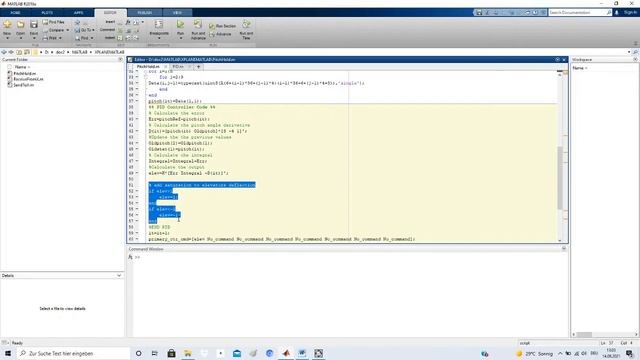
Task: Click Sign In link
Action: [630, 13]
